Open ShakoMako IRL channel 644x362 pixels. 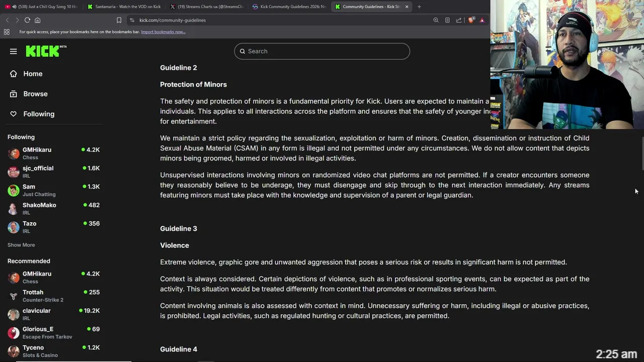tap(54, 209)
